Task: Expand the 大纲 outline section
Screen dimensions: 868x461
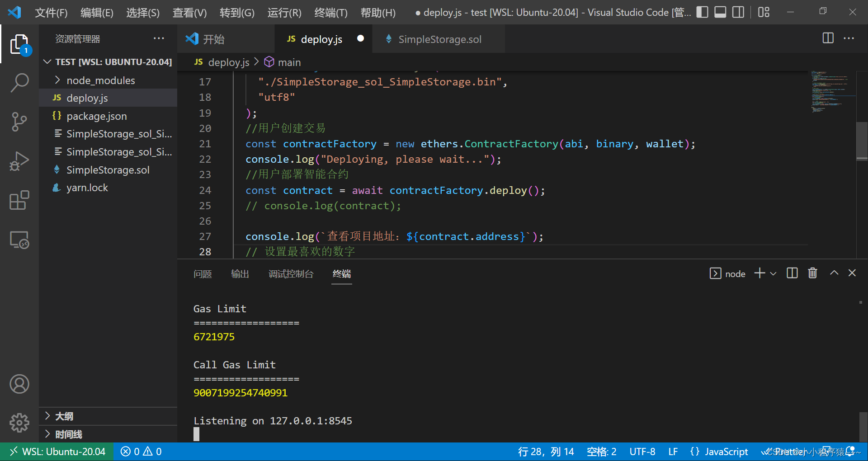Action: pyautogui.click(x=108, y=416)
